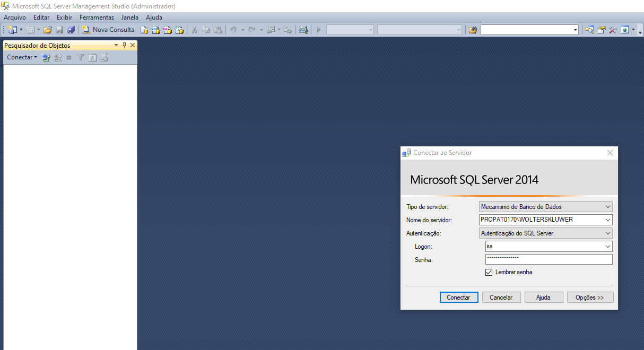Open the Ferramentas menu
The height and width of the screenshot is (350, 644).
(x=97, y=17)
